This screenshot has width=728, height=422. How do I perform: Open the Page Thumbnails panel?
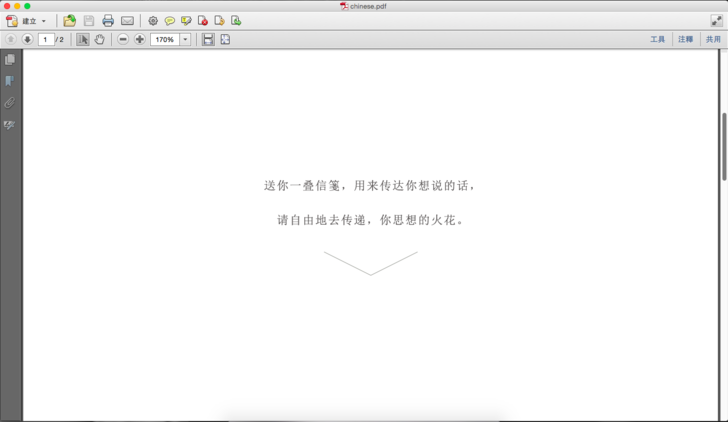click(x=10, y=60)
